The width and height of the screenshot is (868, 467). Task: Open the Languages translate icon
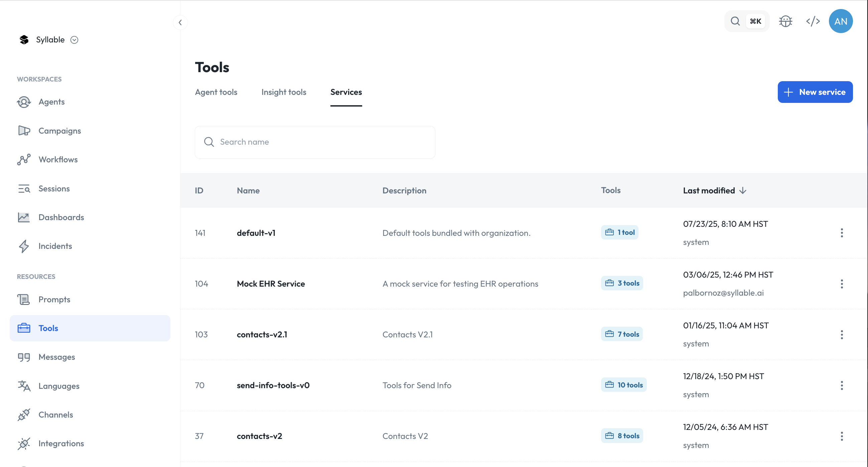(24, 386)
